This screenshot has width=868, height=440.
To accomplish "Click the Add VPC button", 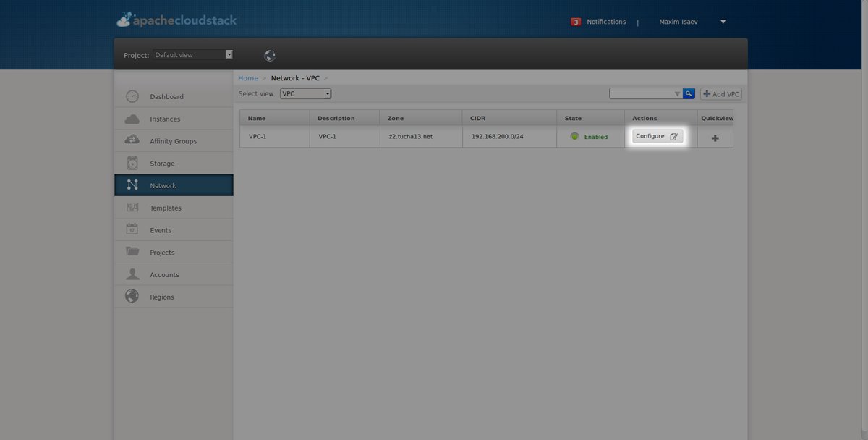I will [721, 94].
